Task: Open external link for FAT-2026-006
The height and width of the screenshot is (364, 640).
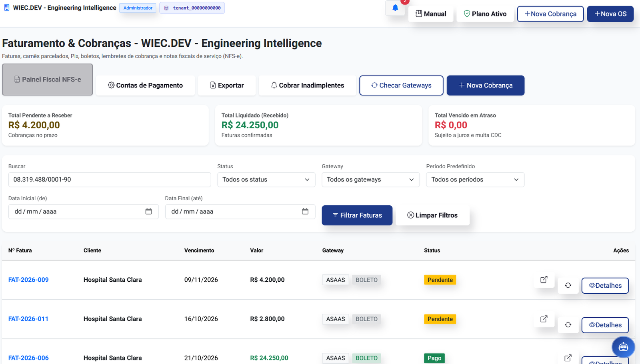Action: (568, 358)
